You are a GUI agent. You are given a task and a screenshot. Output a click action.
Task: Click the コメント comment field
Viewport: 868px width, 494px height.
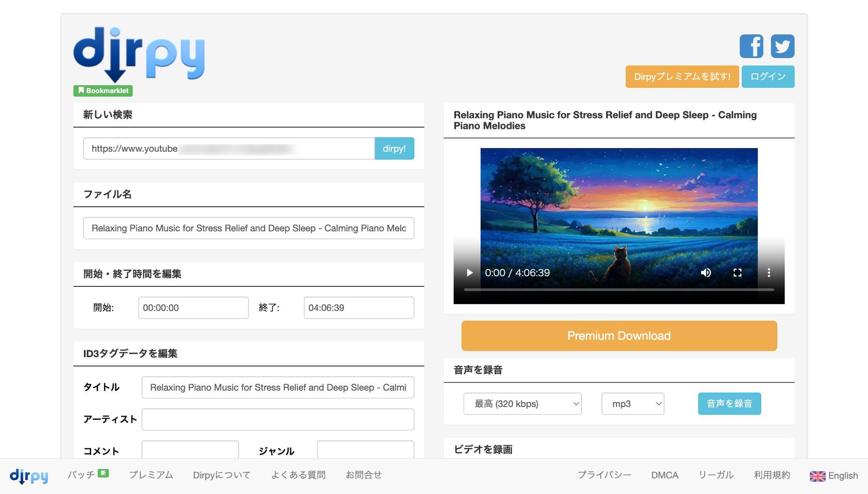point(190,450)
